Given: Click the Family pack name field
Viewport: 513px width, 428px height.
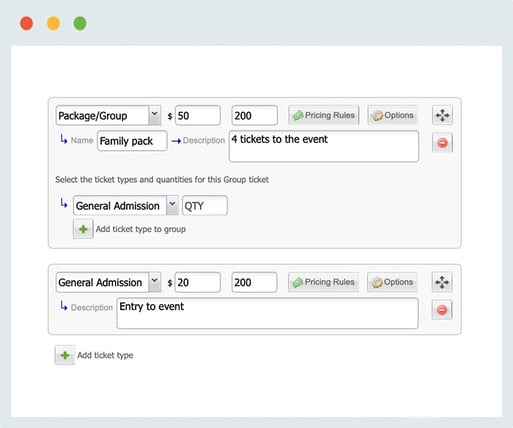Looking at the screenshot, I should (132, 141).
